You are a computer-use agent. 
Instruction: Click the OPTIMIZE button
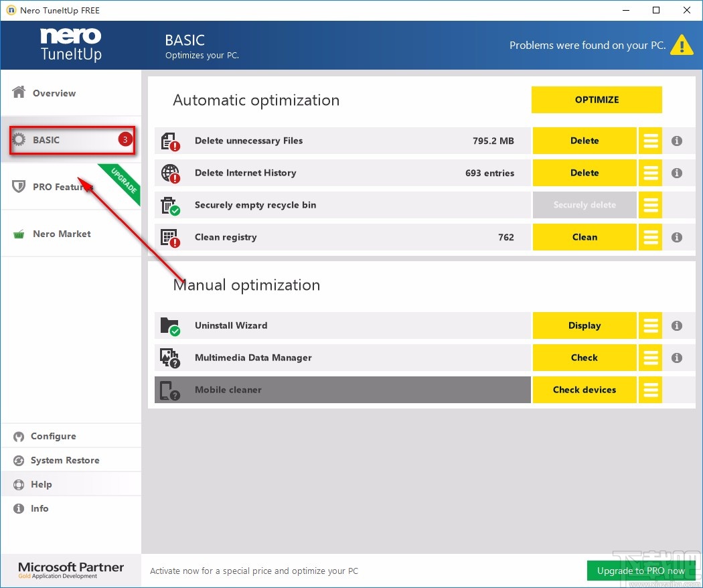pos(597,100)
